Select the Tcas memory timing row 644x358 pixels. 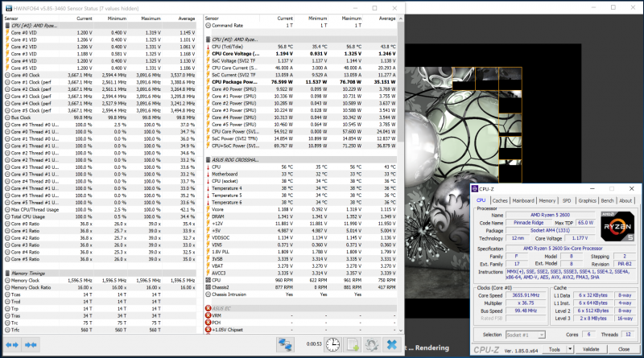(100, 294)
